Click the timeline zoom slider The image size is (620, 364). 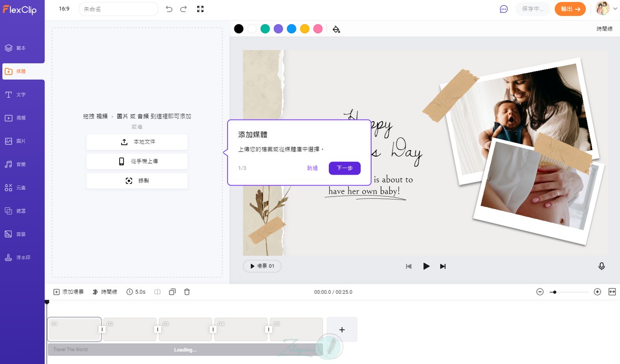pos(569,292)
